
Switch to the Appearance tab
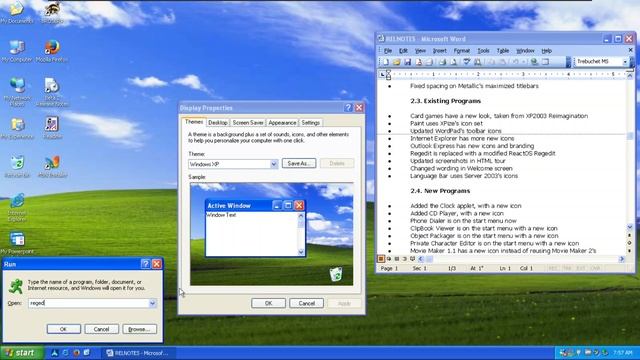282,122
